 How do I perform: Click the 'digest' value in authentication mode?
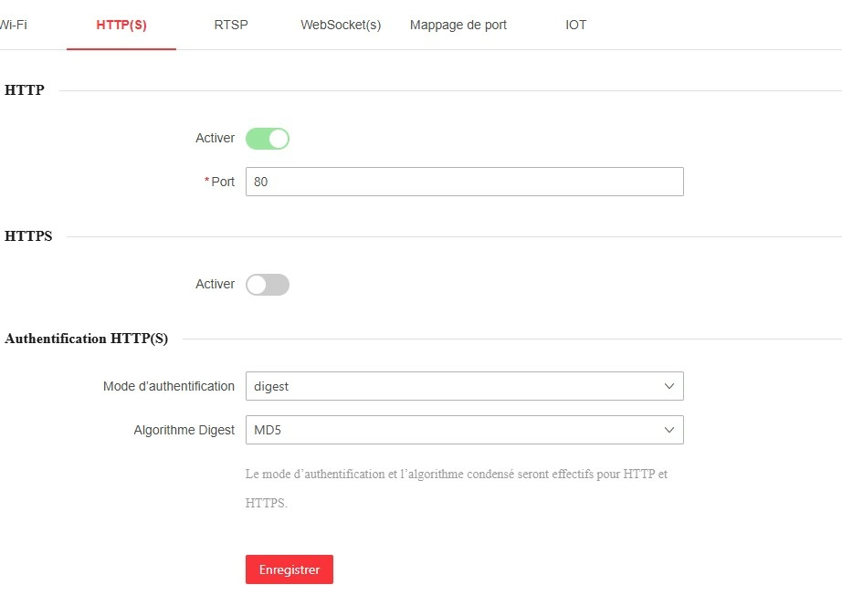pyautogui.click(x=271, y=386)
